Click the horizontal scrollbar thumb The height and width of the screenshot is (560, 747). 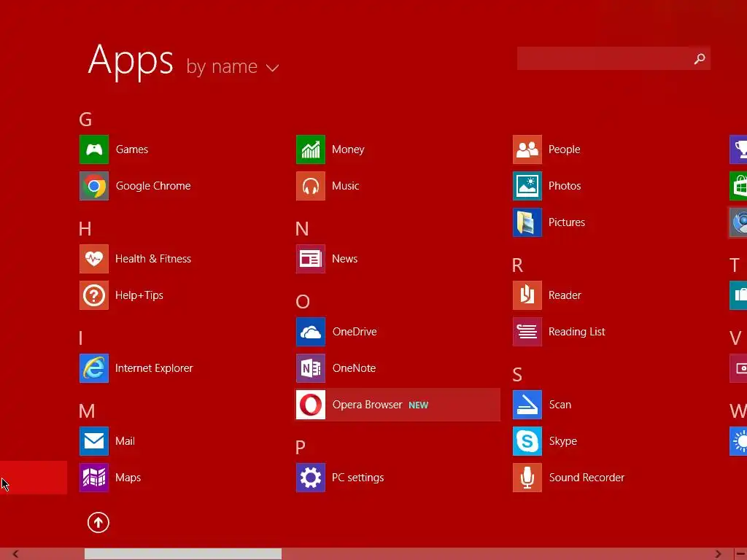[x=183, y=554]
